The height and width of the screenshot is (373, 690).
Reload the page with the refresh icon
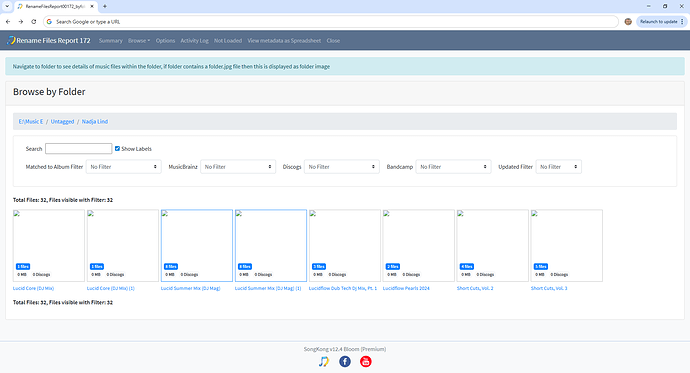[33, 22]
